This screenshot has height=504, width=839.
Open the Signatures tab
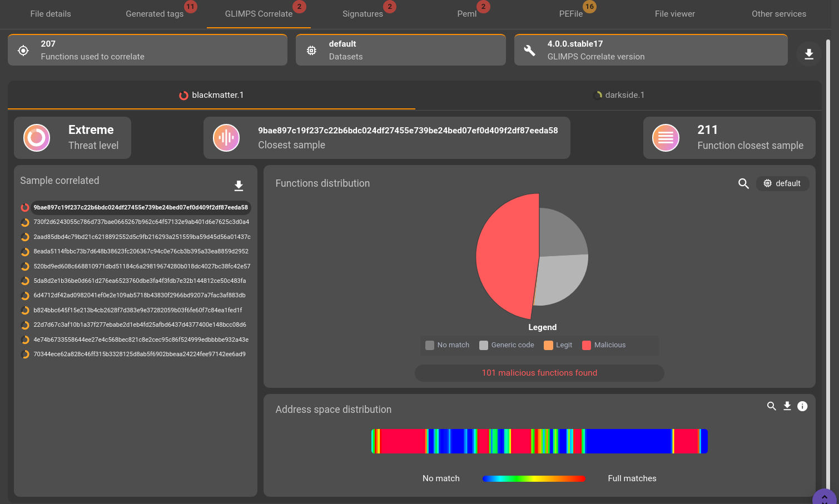point(363,14)
